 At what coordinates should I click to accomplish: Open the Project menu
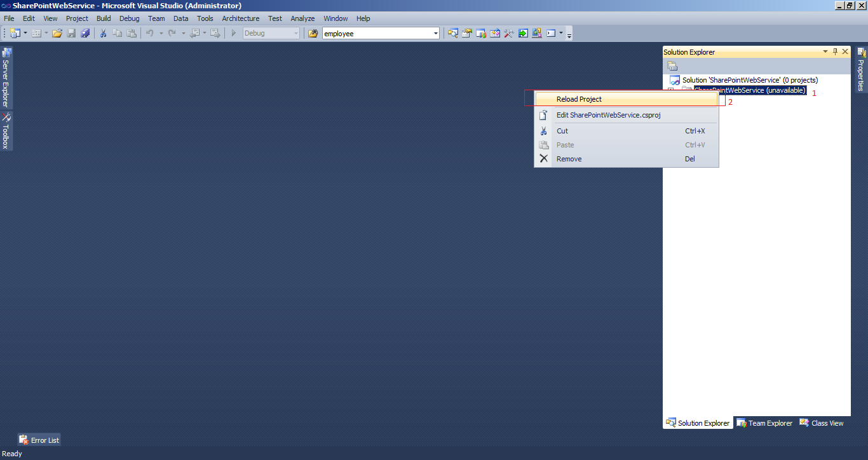(x=77, y=18)
